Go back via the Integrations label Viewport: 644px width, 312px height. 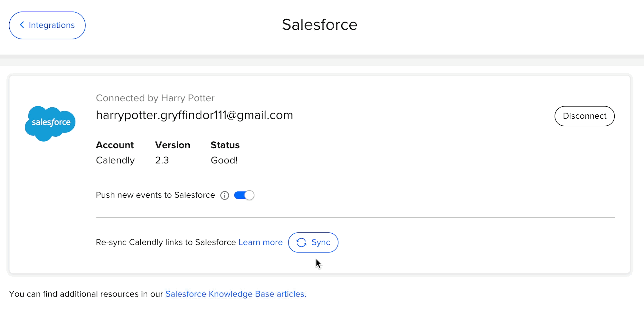(52, 25)
